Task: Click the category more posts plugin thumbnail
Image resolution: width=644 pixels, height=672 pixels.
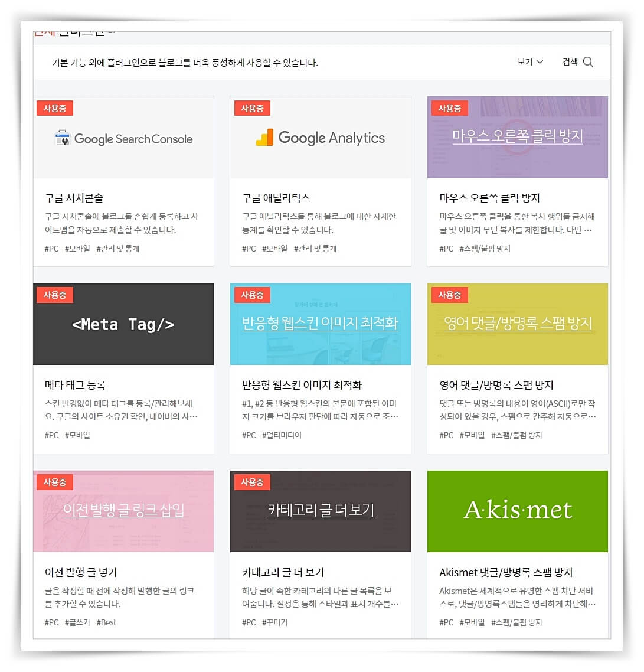Action: click(321, 510)
